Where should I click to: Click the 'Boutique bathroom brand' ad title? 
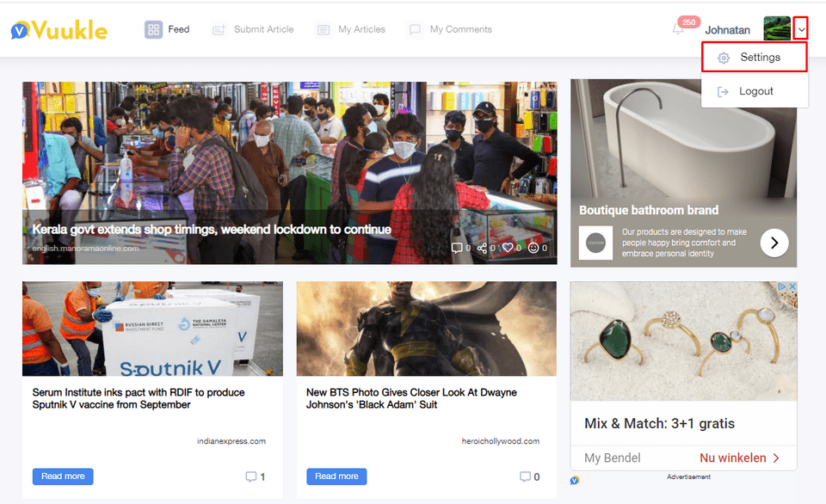coord(649,210)
